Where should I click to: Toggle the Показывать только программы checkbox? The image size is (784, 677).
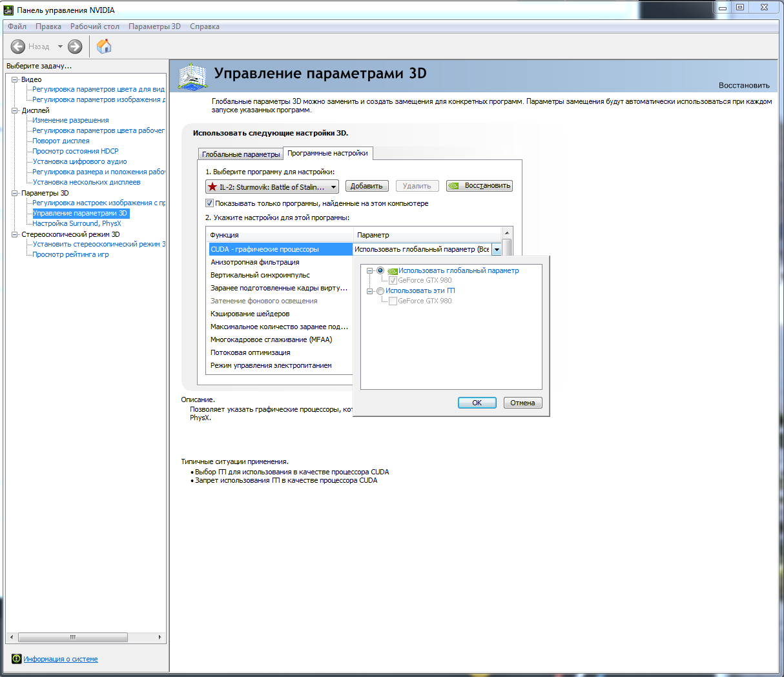209,203
